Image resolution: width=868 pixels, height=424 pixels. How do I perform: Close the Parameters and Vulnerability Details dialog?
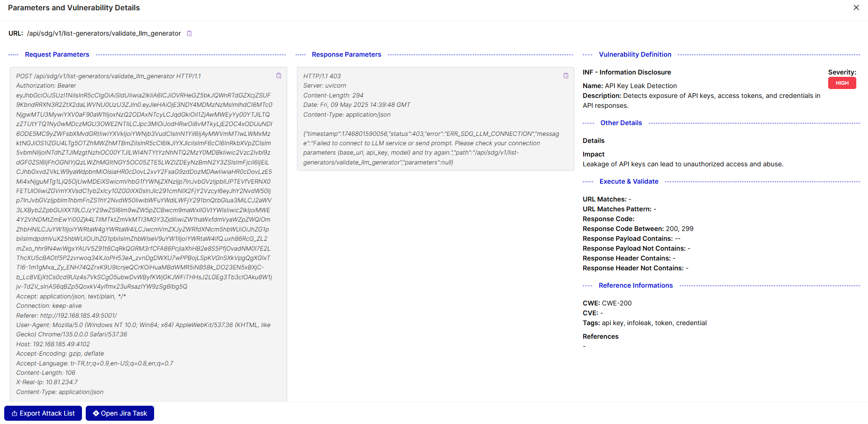(x=856, y=7)
